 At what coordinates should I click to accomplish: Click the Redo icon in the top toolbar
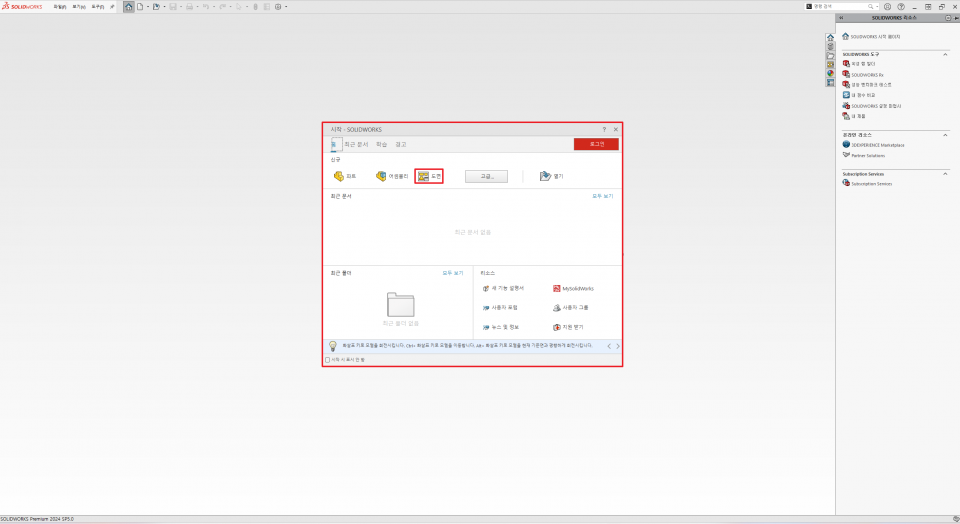[222, 7]
